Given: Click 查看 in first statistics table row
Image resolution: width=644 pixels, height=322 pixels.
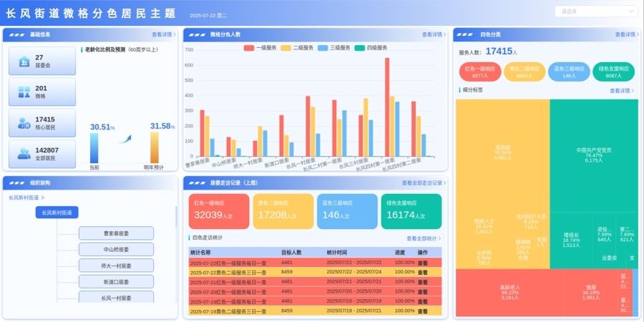Looking at the screenshot, I should 423,263.
